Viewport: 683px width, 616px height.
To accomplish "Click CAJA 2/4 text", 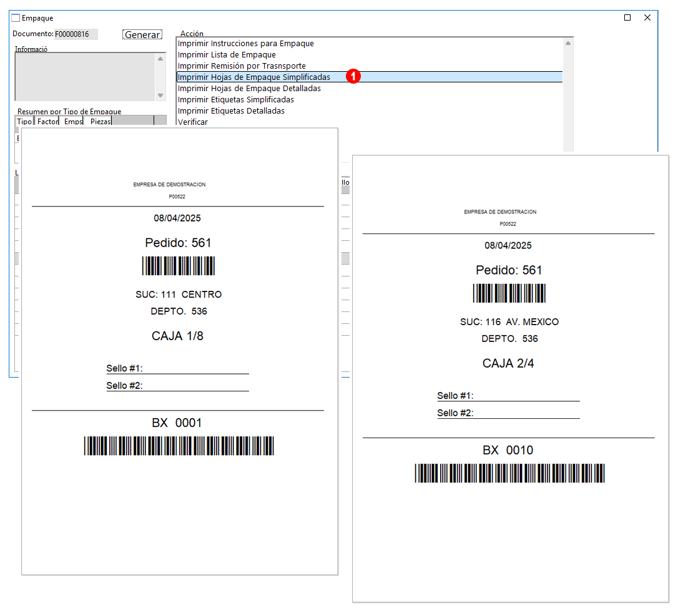I will tap(508, 363).
